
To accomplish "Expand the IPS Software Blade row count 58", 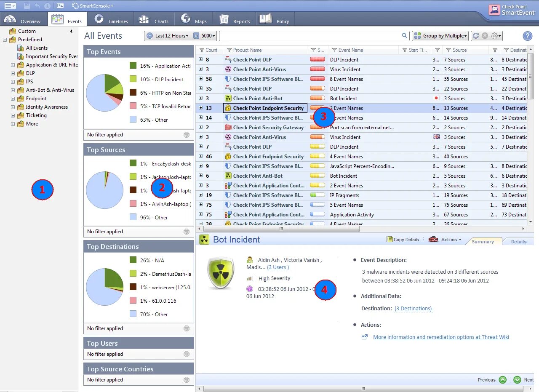I will click(x=201, y=79).
